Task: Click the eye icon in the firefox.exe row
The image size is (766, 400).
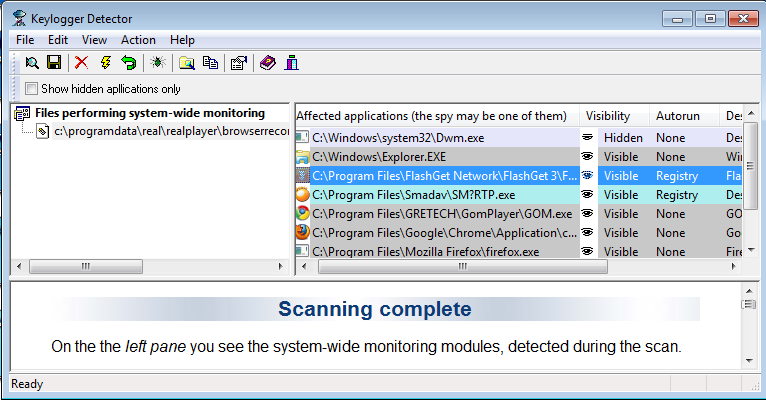Action: pos(587,251)
